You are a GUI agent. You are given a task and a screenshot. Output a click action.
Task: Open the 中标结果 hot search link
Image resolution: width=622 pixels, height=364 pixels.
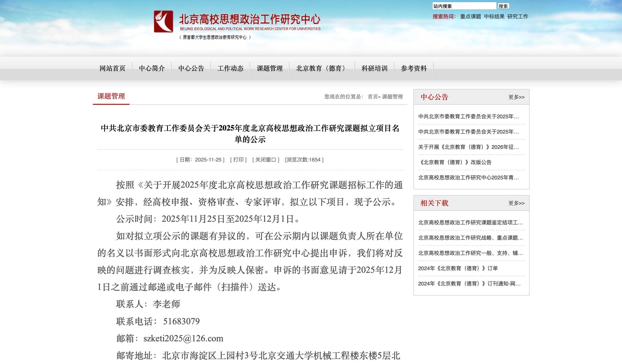494,17
